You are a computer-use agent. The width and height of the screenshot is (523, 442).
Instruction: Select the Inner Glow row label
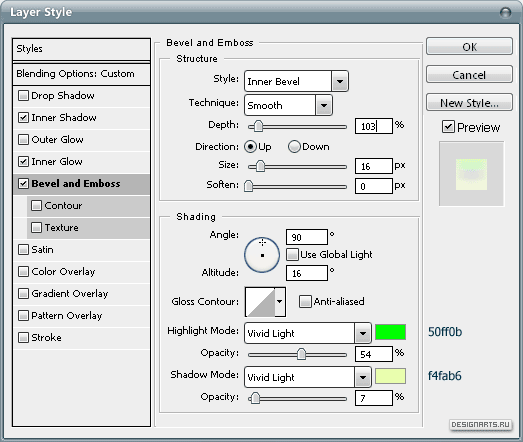[x=57, y=162]
